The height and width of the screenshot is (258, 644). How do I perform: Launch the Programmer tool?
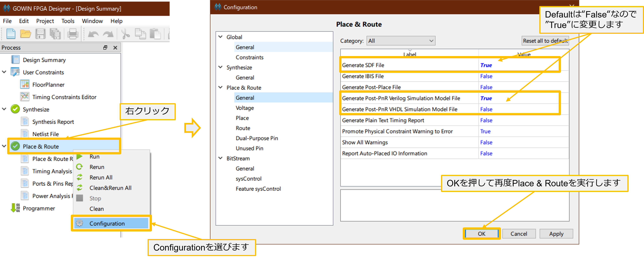[x=39, y=208]
